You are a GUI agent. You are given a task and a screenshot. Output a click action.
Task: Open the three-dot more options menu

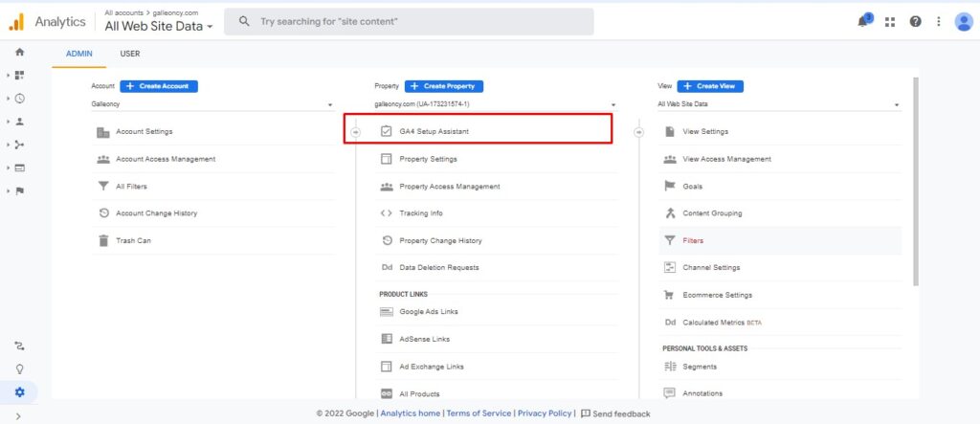point(938,22)
